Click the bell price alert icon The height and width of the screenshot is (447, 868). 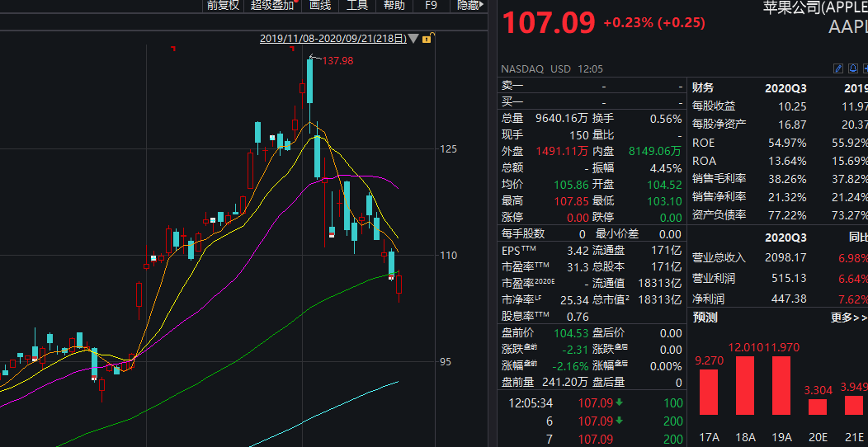coord(853,68)
